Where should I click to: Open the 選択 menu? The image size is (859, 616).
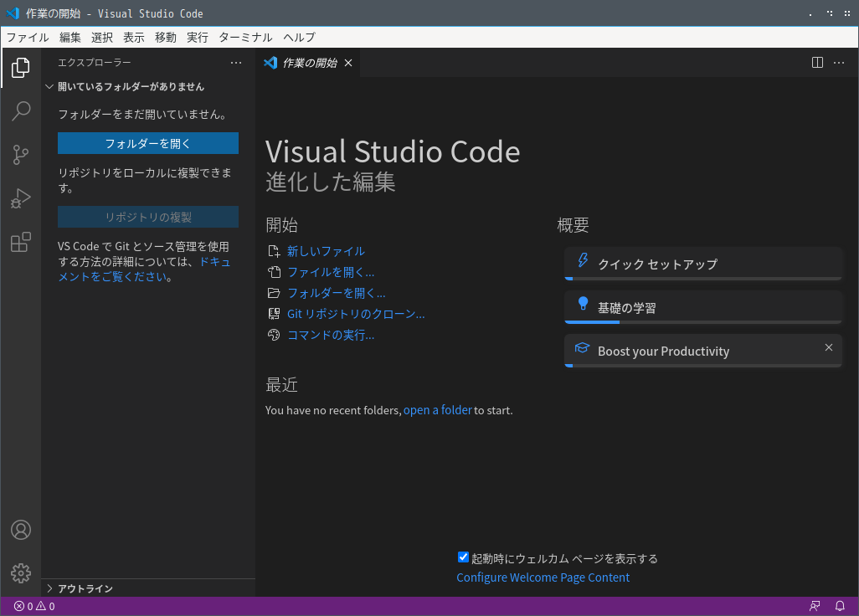coord(102,37)
